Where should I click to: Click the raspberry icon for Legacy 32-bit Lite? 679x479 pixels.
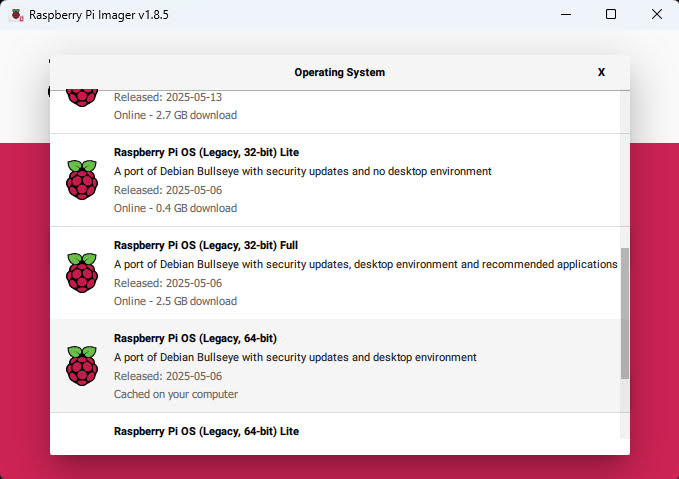click(x=82, y=180)
